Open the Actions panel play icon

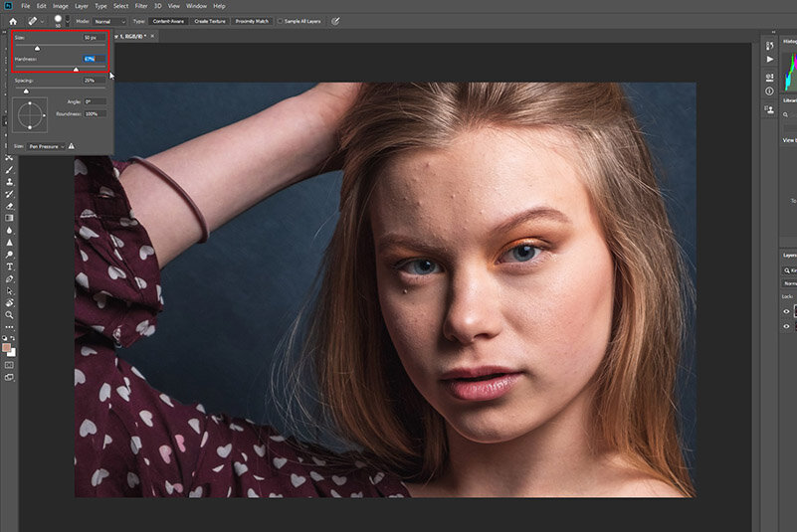(769, 60)
